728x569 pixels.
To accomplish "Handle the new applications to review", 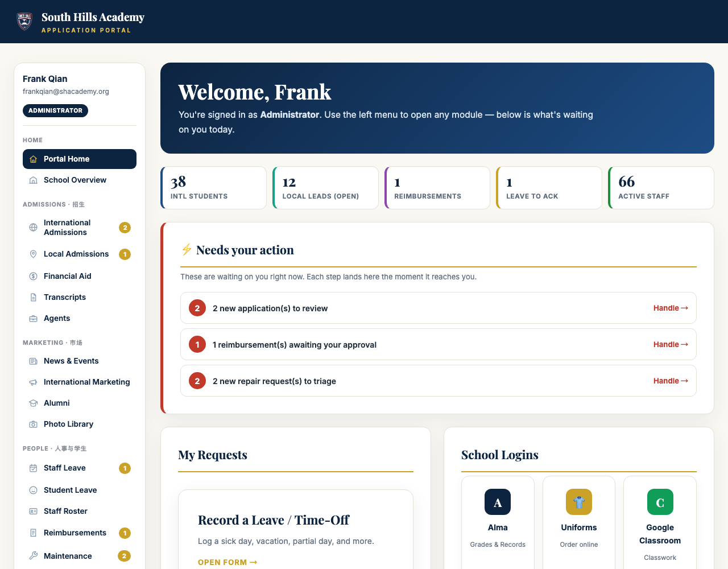I will tap(671, 308).
